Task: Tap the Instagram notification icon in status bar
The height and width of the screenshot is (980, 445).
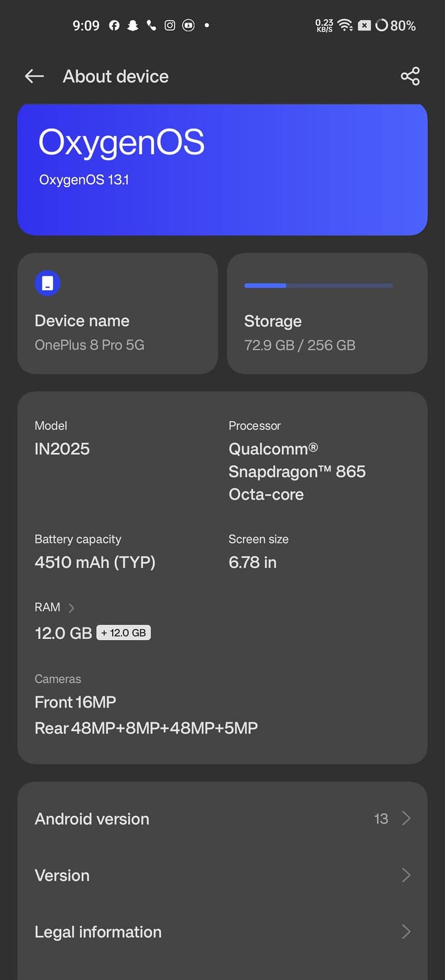Action: [x=170, y=26]
